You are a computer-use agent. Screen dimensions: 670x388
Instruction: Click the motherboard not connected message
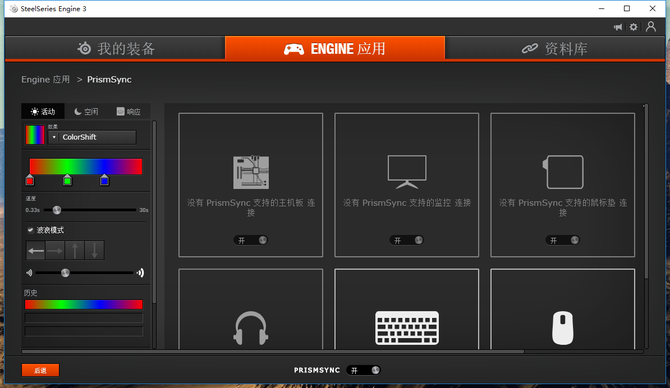251,207
